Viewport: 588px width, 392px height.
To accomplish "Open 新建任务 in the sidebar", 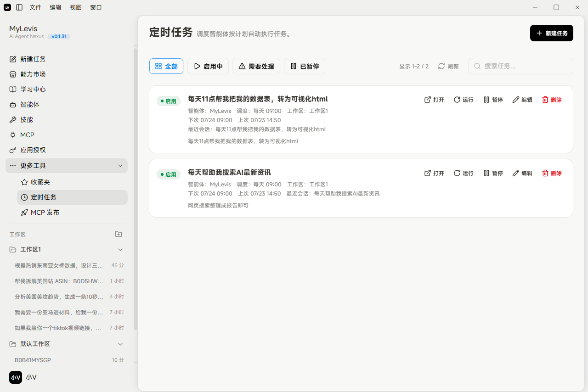I will click(67, 59).
